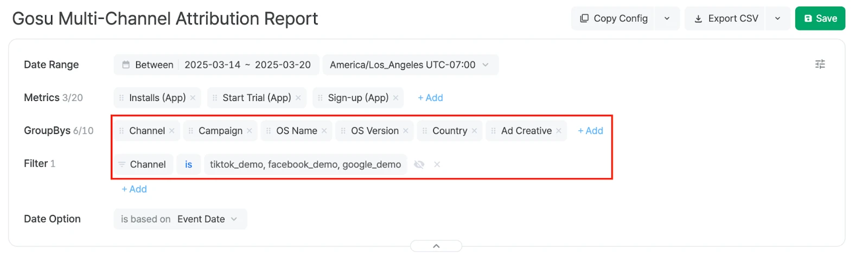Toggle visibility of the Channel filter
The height and width of the screenshot is (253, 868).
[x=419, y=165]
